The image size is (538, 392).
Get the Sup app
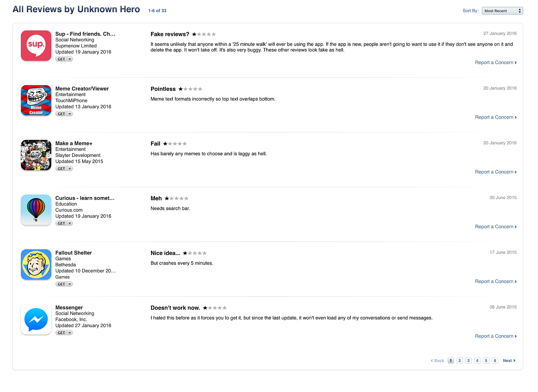[x=61, y=59]
